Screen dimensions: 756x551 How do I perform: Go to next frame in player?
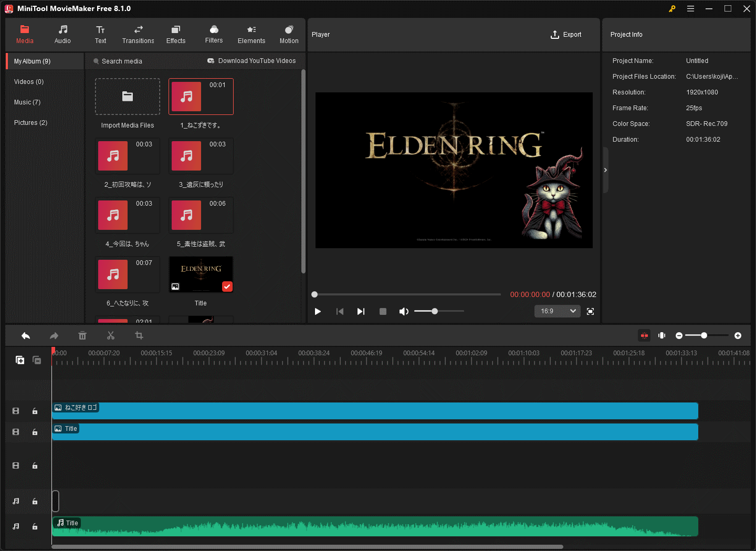point(361,311)
